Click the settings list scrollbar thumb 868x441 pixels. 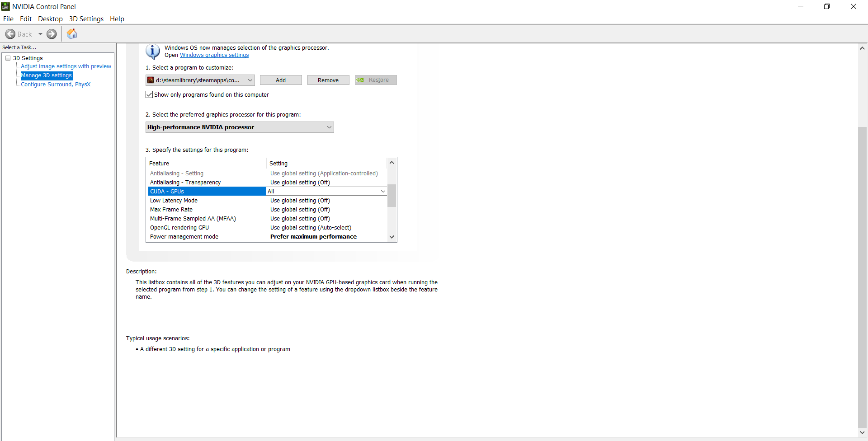click(x=392, y=196)
